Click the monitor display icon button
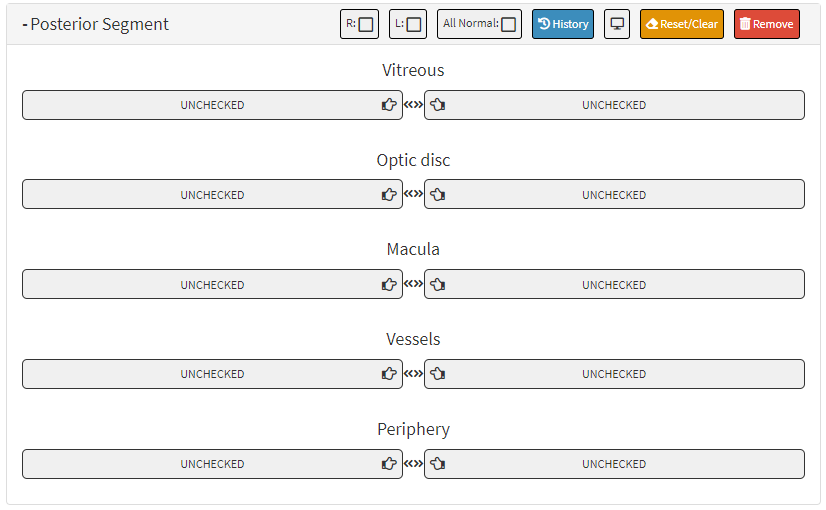 coord(617,24)
